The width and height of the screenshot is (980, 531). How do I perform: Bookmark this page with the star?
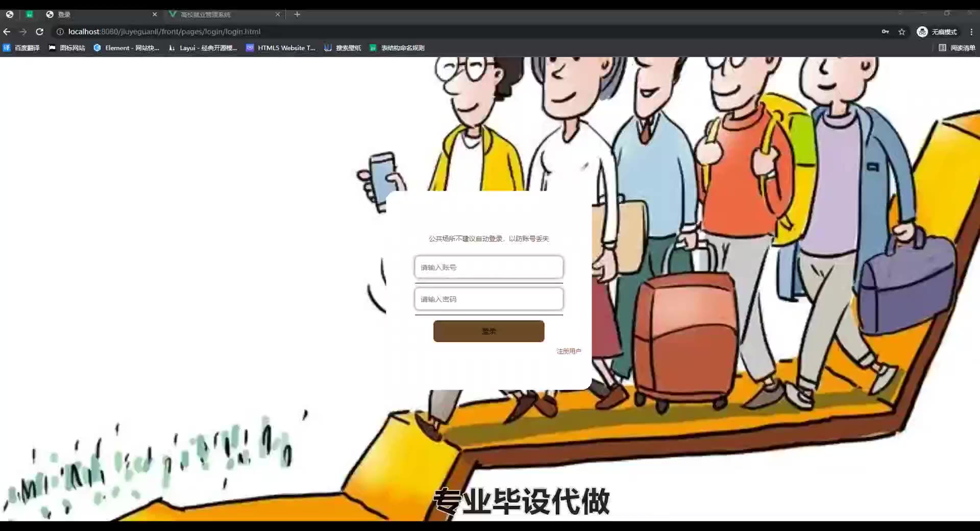pyautogui.click(x=902, y=32)
